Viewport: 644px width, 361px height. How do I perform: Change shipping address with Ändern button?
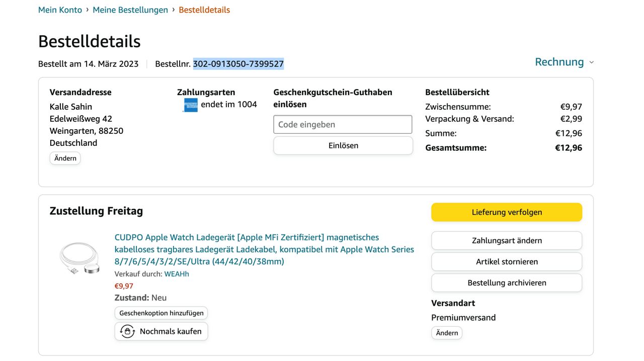[65, 158]
